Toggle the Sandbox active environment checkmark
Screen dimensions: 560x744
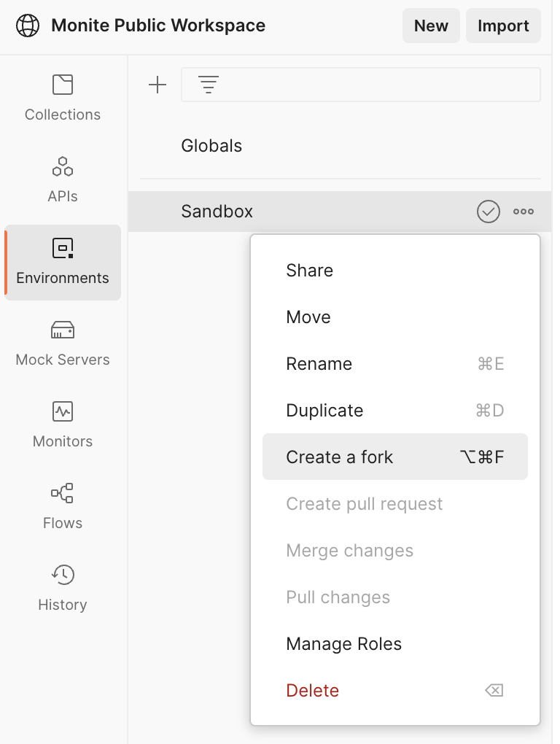488,212
